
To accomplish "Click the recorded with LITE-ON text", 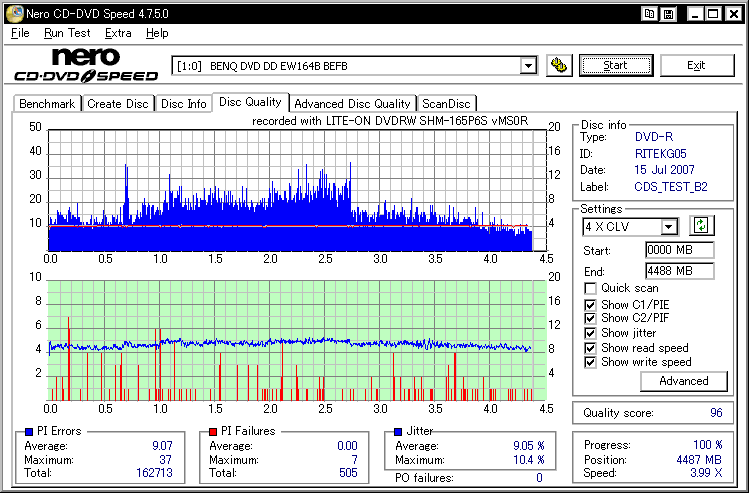I will 390,121.
